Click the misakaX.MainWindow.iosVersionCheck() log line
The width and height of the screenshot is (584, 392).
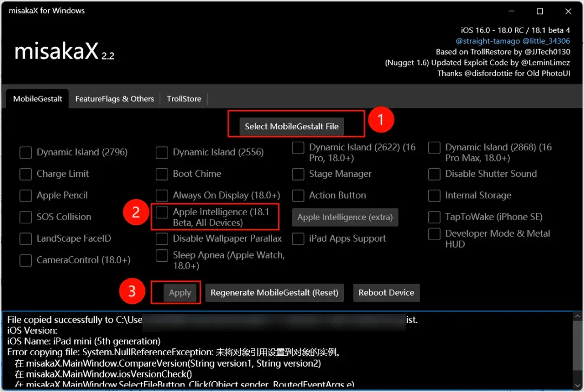(103, 374)
